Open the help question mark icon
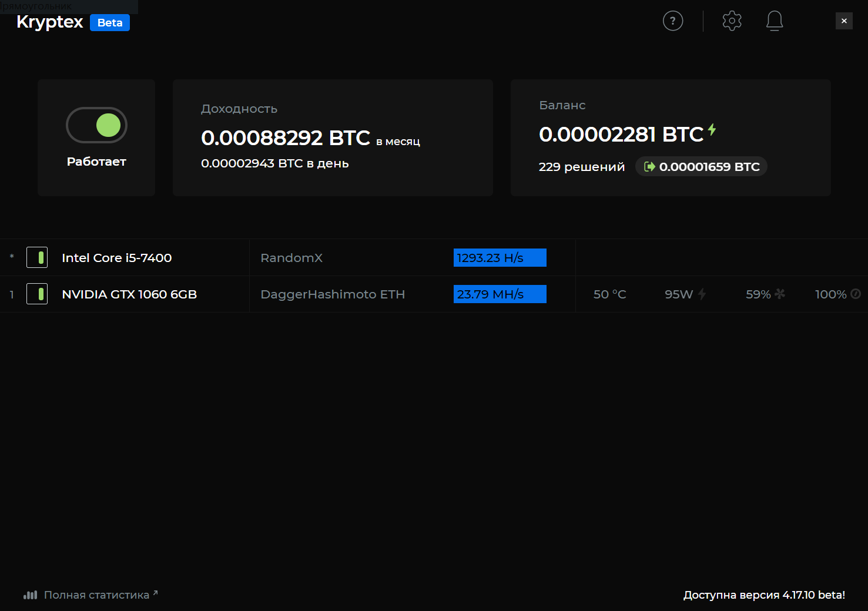Screen dimensions: 868x611 [673, 21]
